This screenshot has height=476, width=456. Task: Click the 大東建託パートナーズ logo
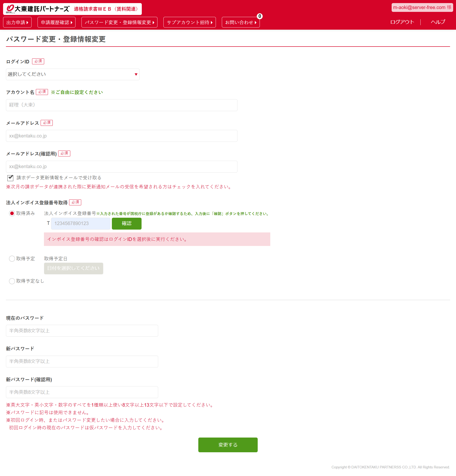[x=38, y=9]
